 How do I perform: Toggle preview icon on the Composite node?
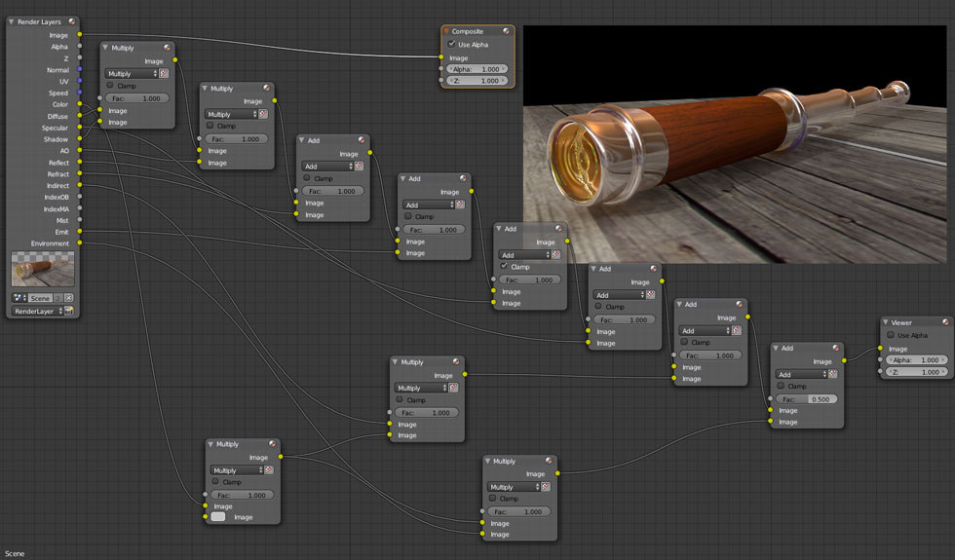click(x=506, y=31)
